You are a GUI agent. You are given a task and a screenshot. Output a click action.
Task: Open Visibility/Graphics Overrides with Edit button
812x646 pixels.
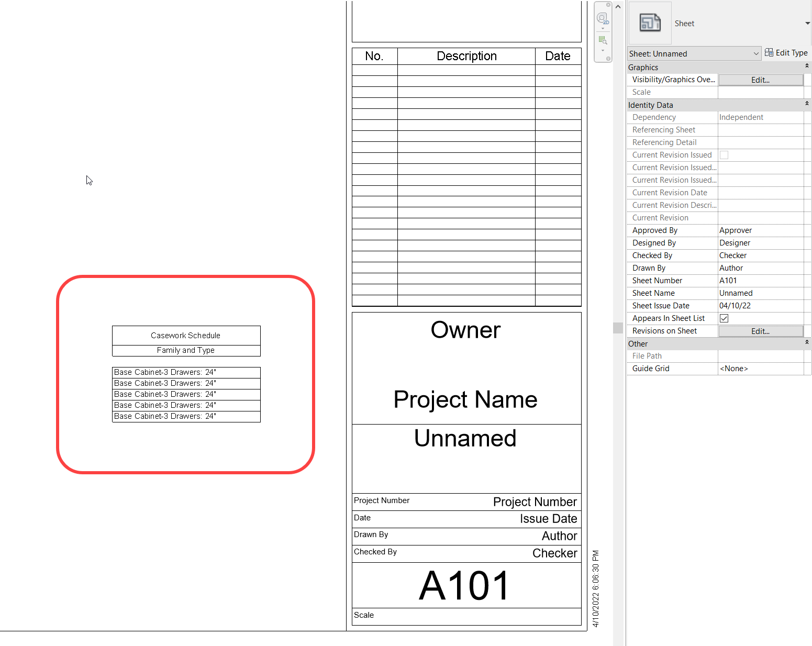click(x=760, y=80)
